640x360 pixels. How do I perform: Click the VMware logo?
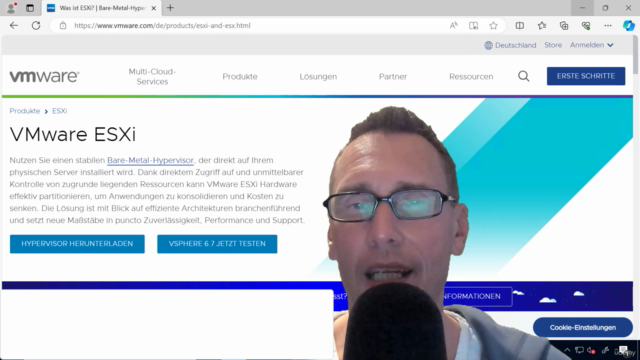tap(44, 76)
